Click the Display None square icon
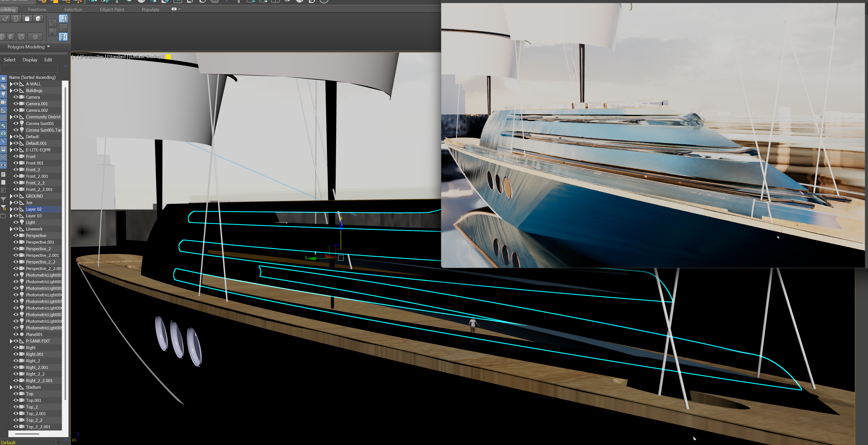This screenshot has height=445, width=868. (3, 182)
